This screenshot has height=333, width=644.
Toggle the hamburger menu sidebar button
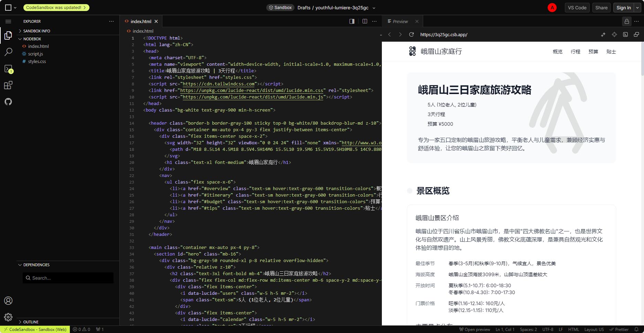click(8, 21)
